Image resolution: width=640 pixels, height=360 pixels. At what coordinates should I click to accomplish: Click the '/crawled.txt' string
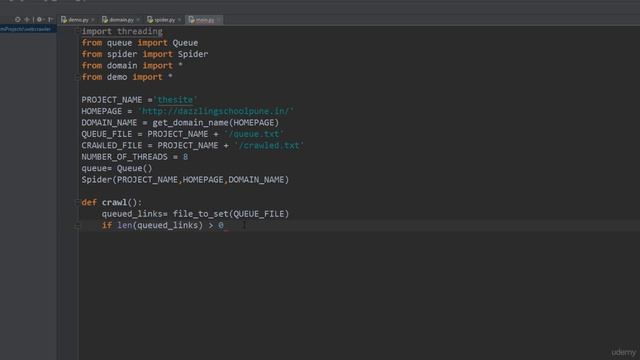(269, 145)
